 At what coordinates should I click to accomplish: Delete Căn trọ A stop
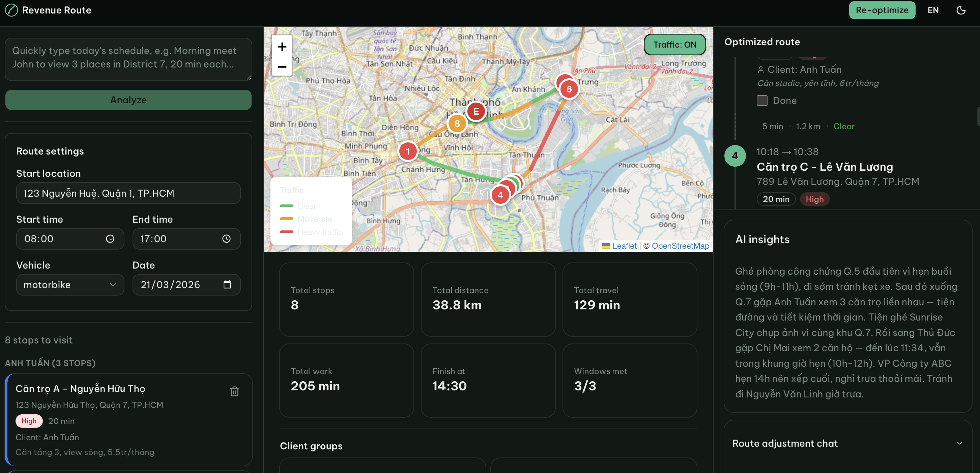pos(234,391)
